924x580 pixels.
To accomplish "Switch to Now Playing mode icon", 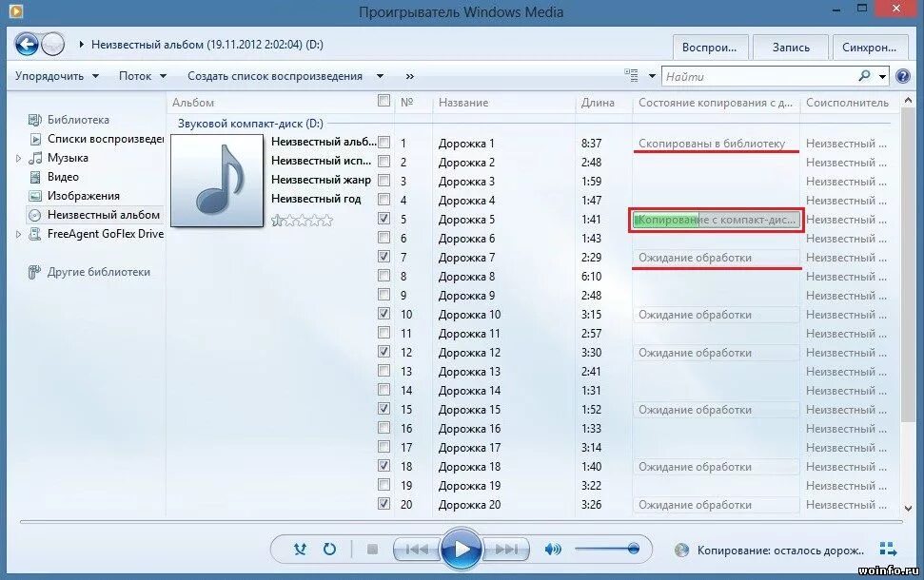I will (888, 550).
